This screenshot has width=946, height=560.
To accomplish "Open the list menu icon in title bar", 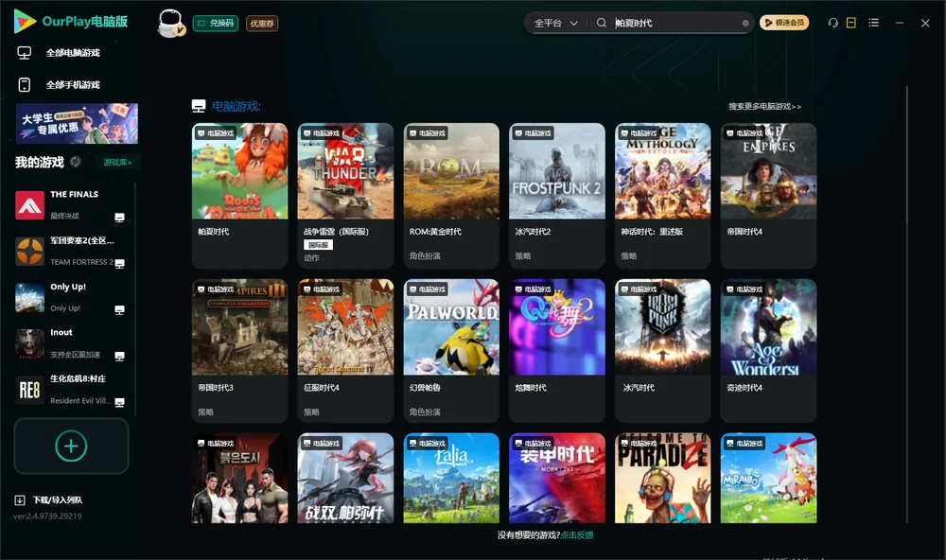I will tap(873, 23).
